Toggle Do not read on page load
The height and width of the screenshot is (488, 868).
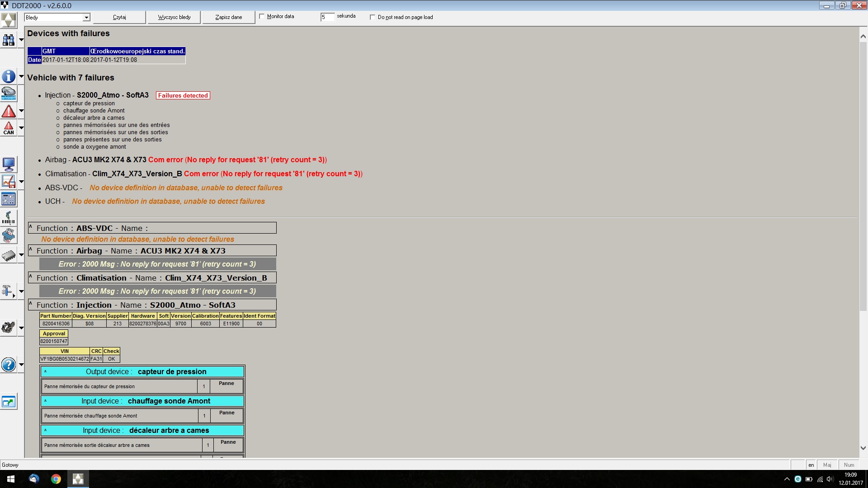[373, 17]
